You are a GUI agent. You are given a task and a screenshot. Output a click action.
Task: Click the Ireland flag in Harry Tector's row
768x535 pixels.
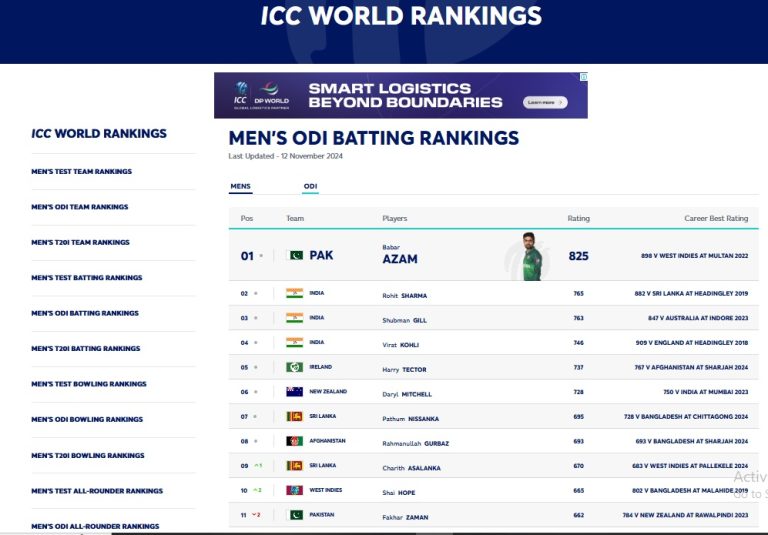(294, 367)
